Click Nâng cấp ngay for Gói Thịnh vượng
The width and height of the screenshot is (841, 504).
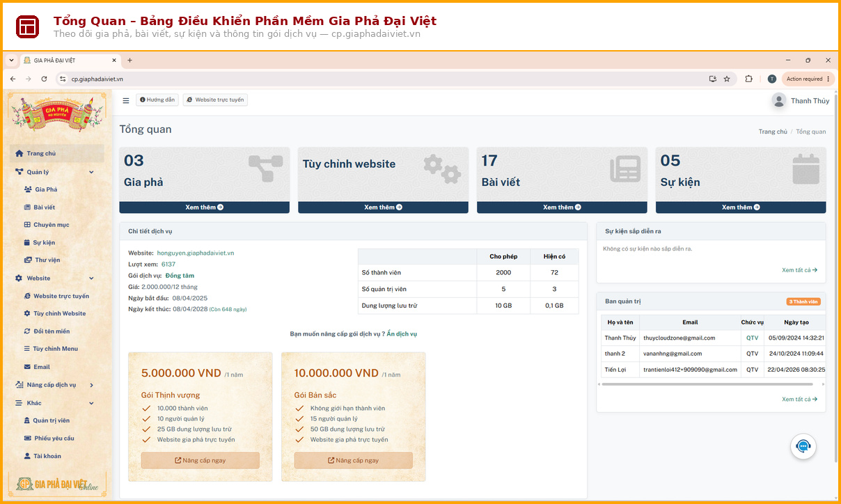pyautogui.click(x=201, y=460)
